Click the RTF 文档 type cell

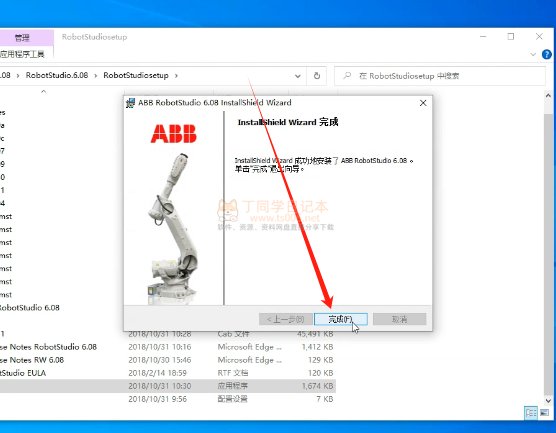click(x=233, y=373)
